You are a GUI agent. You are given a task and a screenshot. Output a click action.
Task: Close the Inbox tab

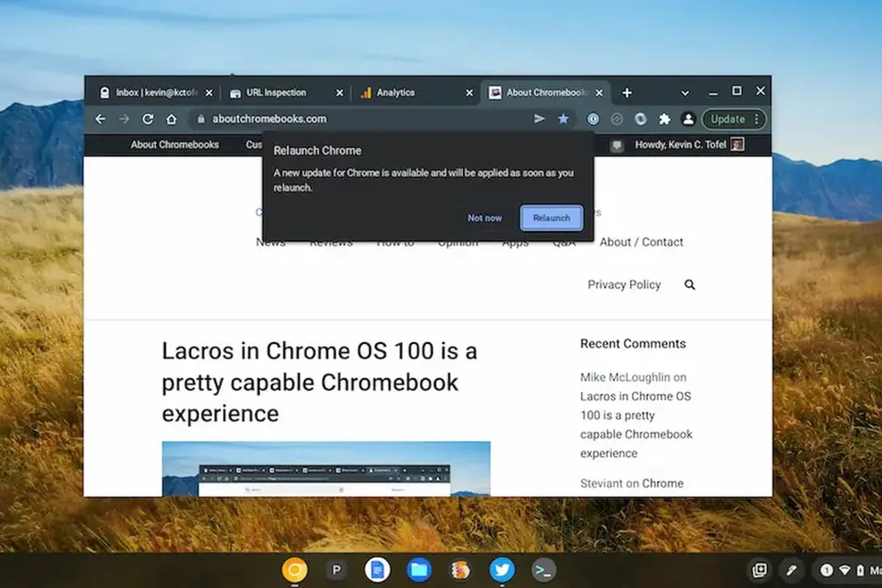coord(209,93)
